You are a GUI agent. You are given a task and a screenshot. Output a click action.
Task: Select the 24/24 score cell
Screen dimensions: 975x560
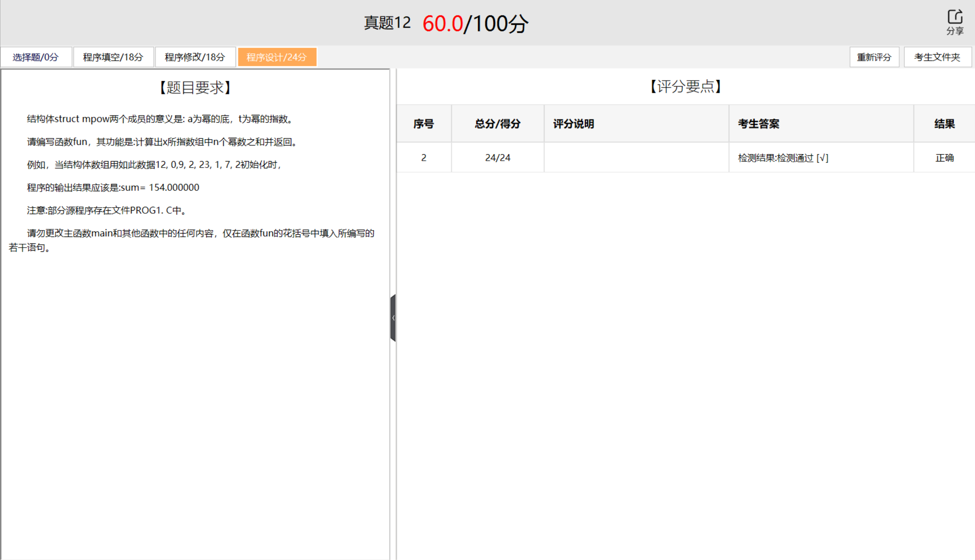click(x=497, y=157)
